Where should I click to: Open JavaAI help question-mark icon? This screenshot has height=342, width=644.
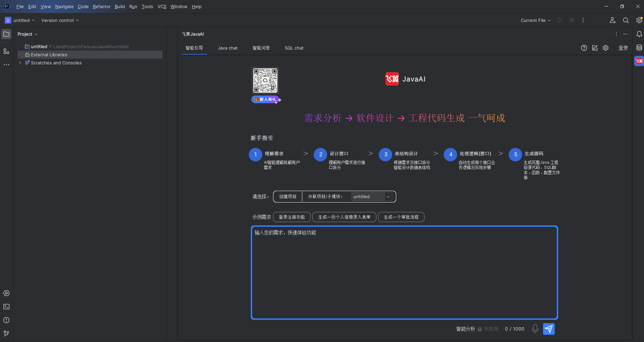click(584, 48)
